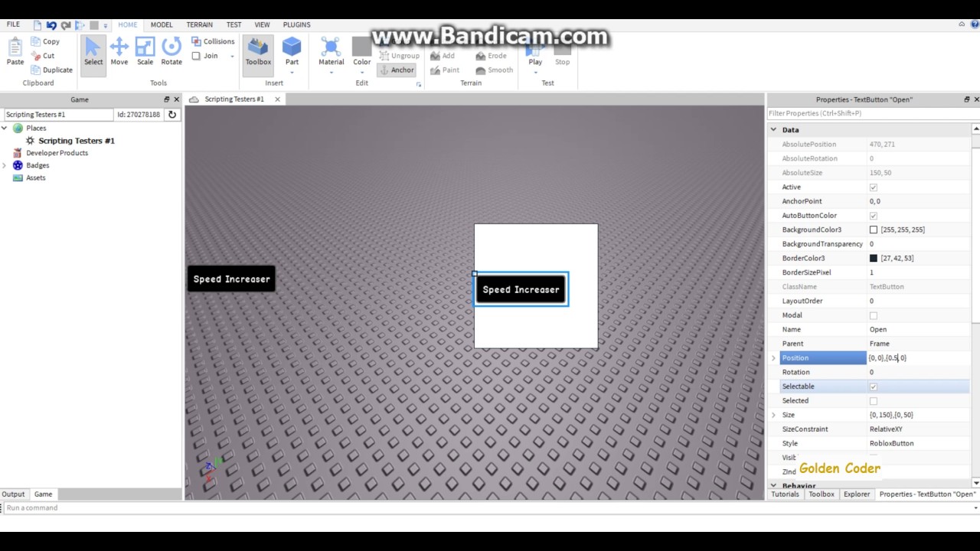Click the terrain Smooth icon

pos(480,70)
